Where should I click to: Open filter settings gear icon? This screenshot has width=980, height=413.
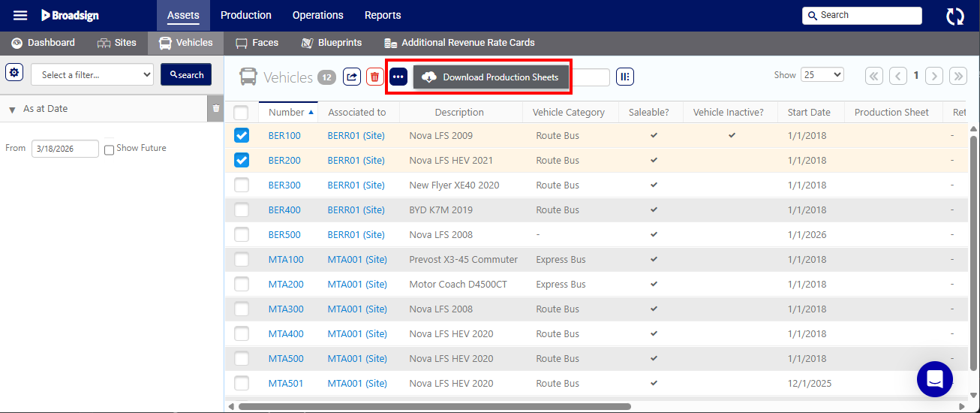click(14, 73)
